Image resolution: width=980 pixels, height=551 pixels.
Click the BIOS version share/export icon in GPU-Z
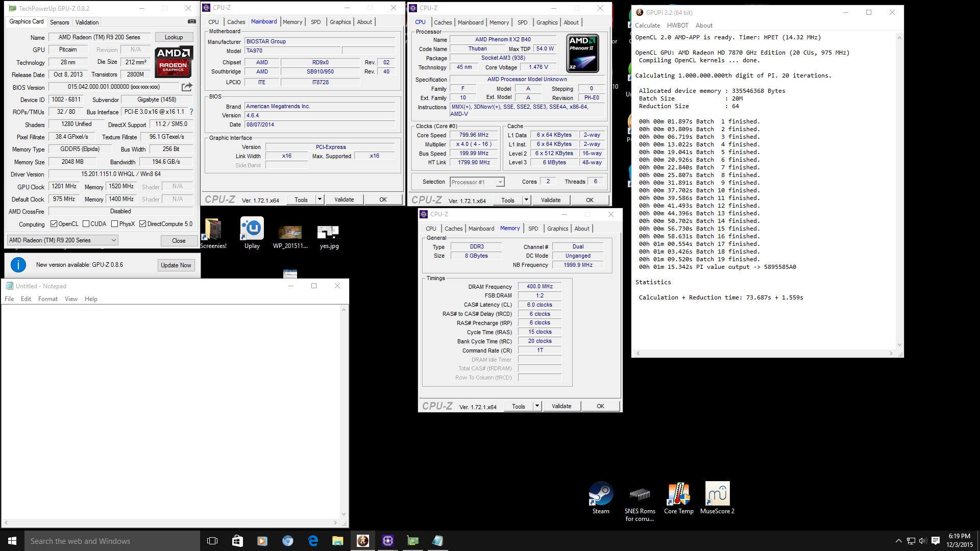187,87
